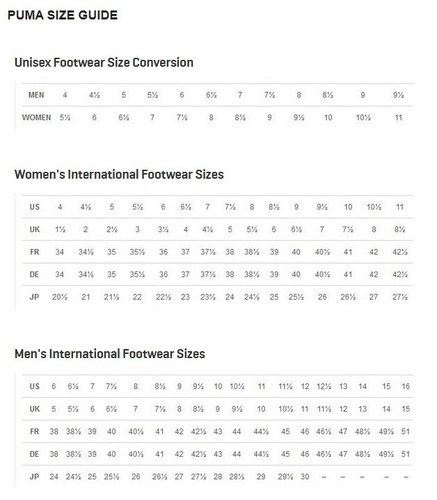Click US 10½ in women's sizes header row
Viewport: 437px width, 500px height.
(374, 207)
